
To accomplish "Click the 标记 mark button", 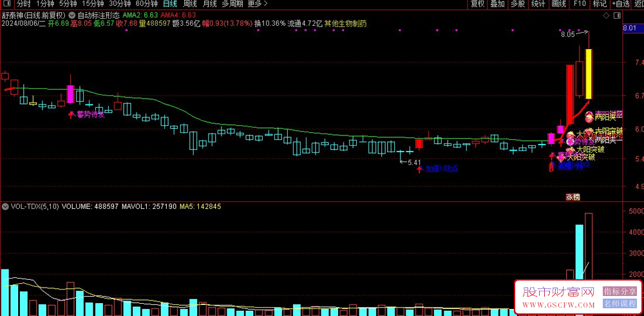I will (x=600, y=4).
